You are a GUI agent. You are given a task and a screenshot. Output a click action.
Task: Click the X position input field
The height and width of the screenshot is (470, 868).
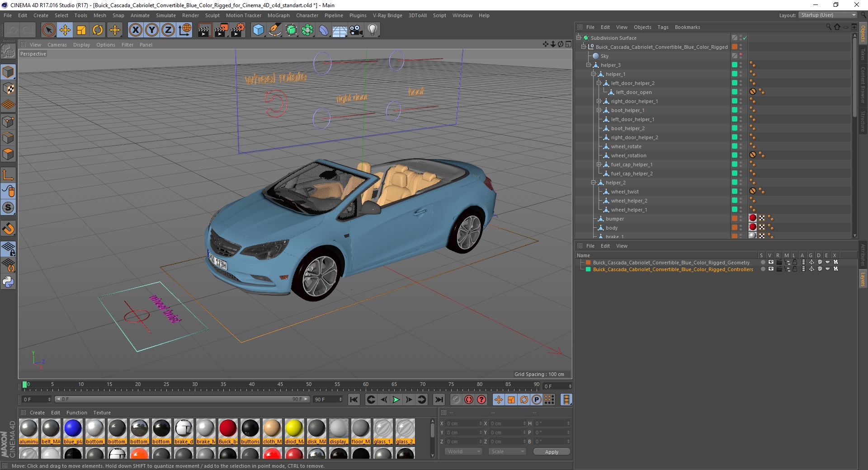tap(464, 423)
